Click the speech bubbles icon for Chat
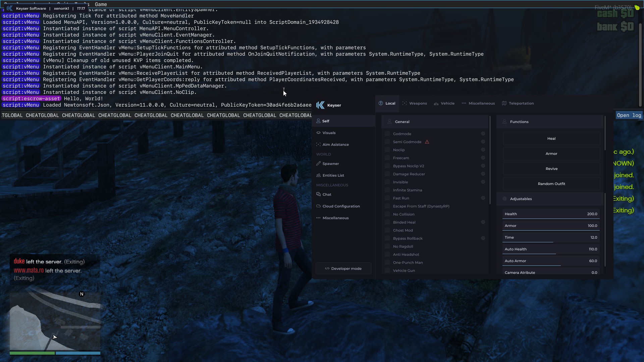 point(318,194)
